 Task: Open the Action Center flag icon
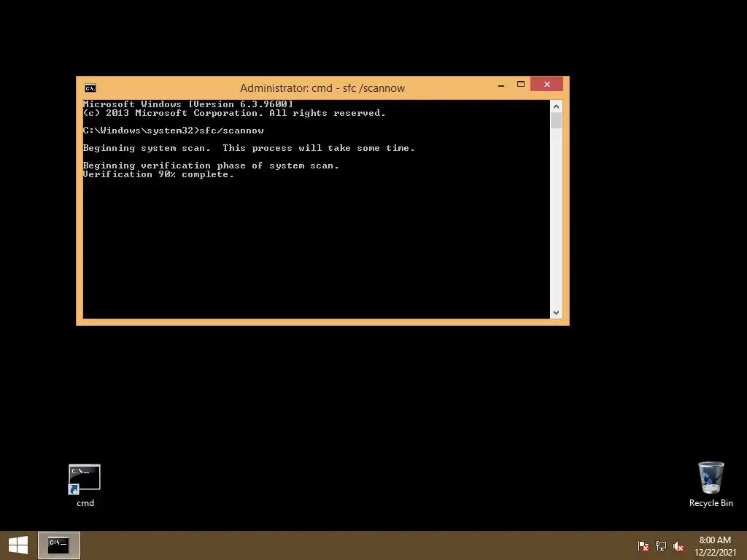[643, 546]
